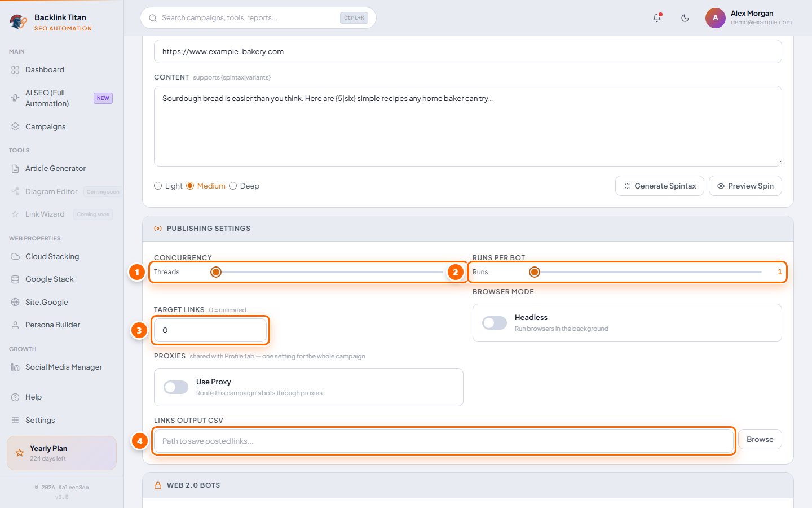Viewport: 812px width, 508px height.
Task: Select the Light spin radio button
Action: point(158,186)
